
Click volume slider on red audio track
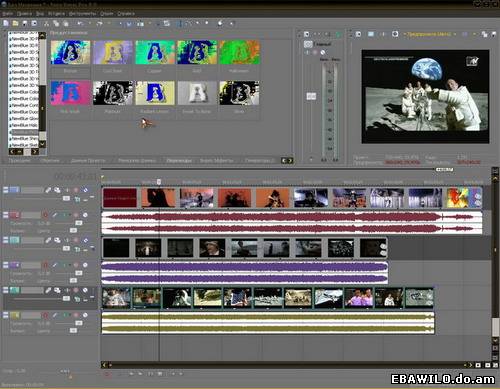point(79,223)
